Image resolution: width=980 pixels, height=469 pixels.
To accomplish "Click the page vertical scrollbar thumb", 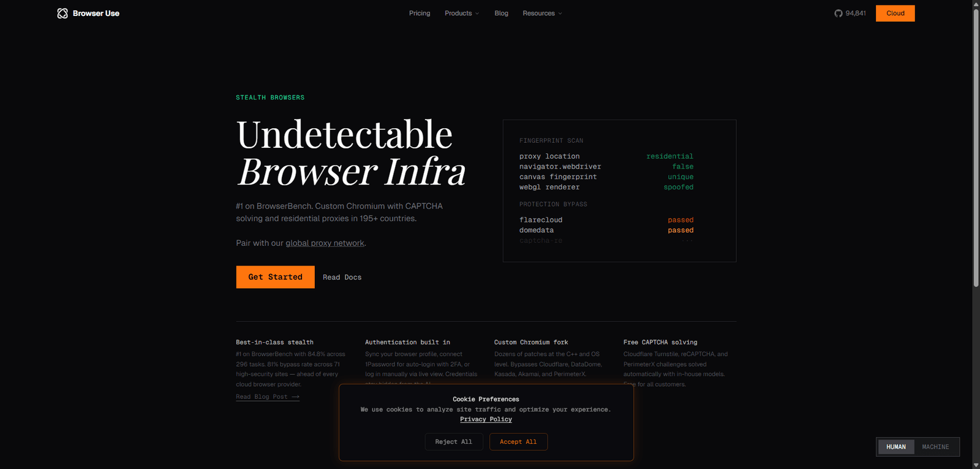I will (976, 148).
